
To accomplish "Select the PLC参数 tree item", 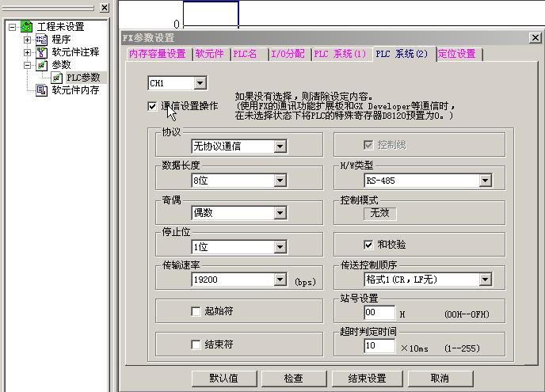I will pos(82,77).
